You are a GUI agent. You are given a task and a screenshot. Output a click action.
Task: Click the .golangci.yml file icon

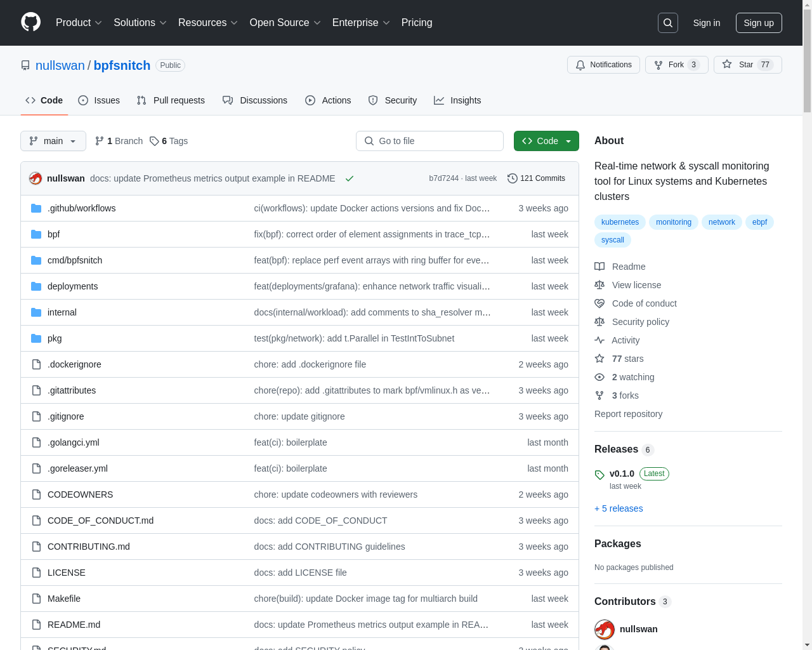pos(36,442)
